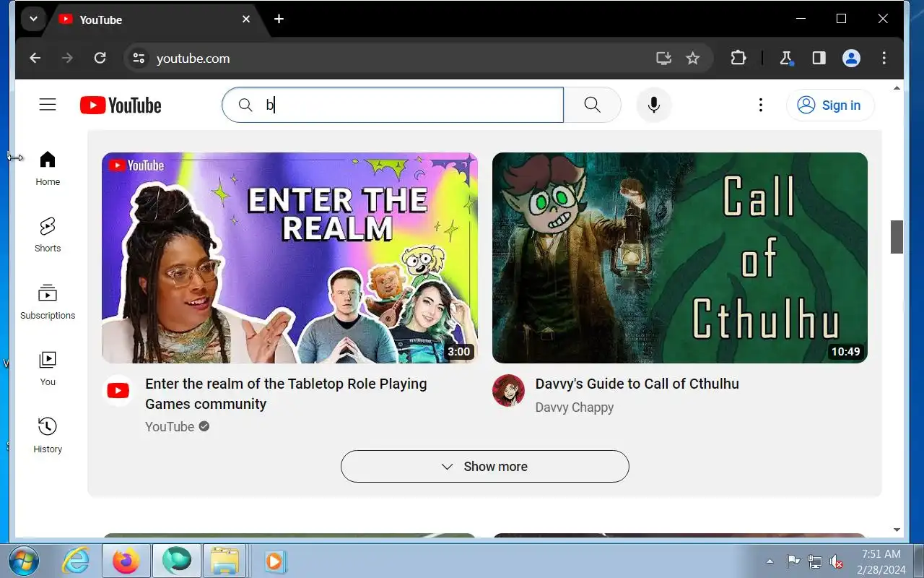924x578 pixels.
Task: Go to Home in sidebar
Action: click(48, 168)
